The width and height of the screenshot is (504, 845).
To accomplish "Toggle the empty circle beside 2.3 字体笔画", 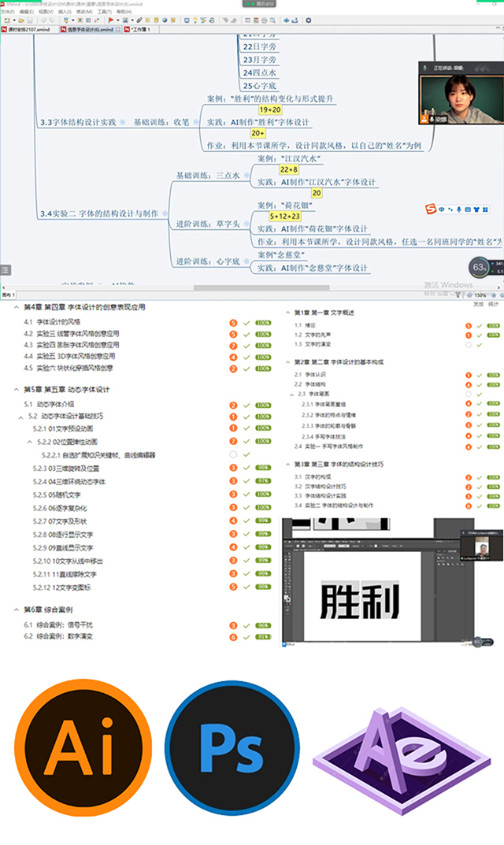I will click(x=469, y=395).
